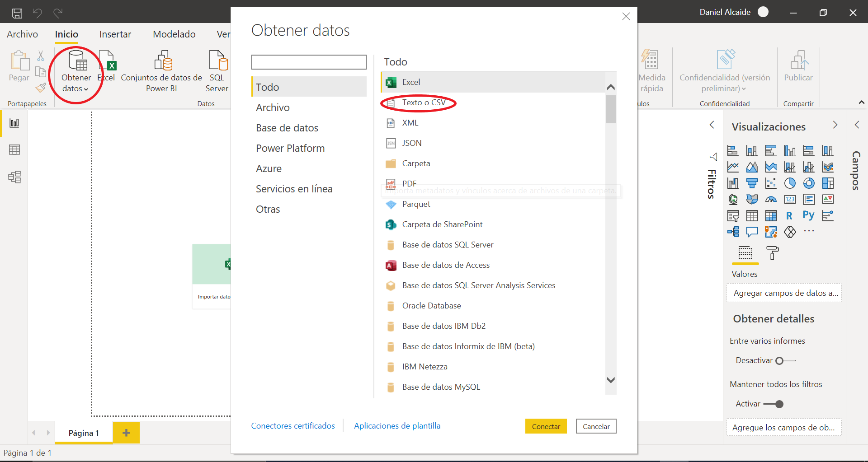Switch to the Modelado ribbon tab
Viewport: 868px width, 462px height.
174,34
